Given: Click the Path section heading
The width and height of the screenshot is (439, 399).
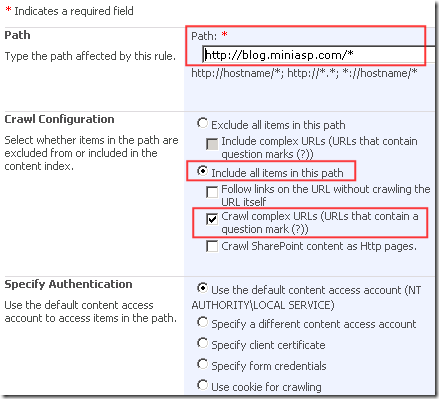Looking at the screenshot, I should point(17,35).
